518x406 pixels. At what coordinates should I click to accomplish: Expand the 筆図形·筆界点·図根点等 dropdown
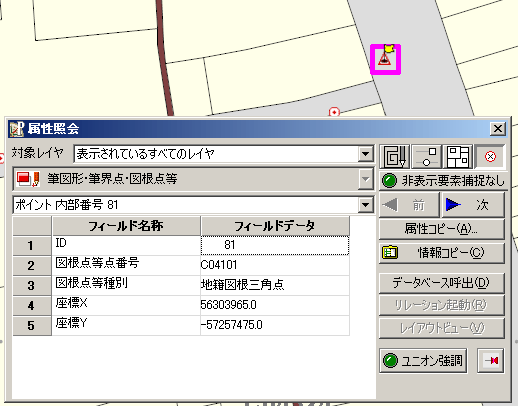coord(366,179)
